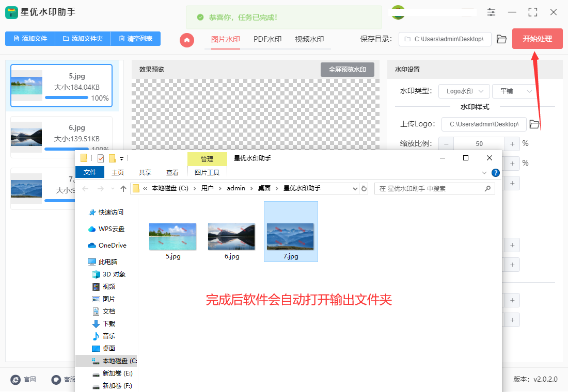Click the 全屏预览水印 button
The width and height of the screenshot is (568, 392).
click(x=347, y=70)
